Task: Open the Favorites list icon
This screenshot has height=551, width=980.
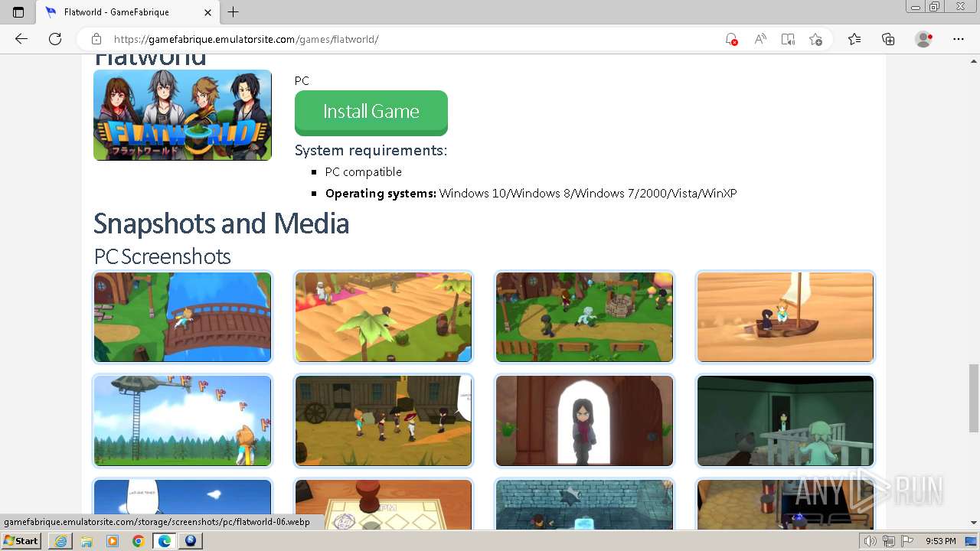Action: pos(854,39)
